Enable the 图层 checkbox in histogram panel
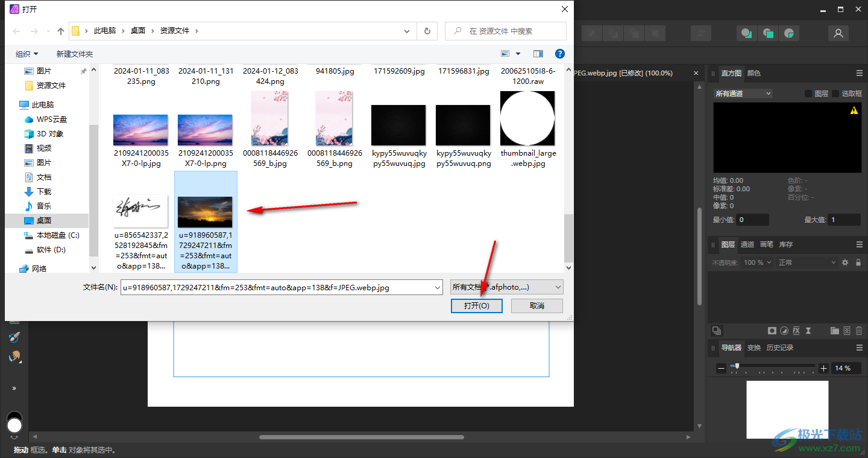 point(808,94)
